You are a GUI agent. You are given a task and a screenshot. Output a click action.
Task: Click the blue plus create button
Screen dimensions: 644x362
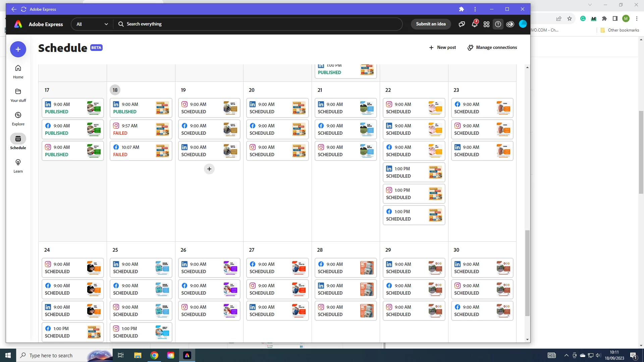pos(18,49)
